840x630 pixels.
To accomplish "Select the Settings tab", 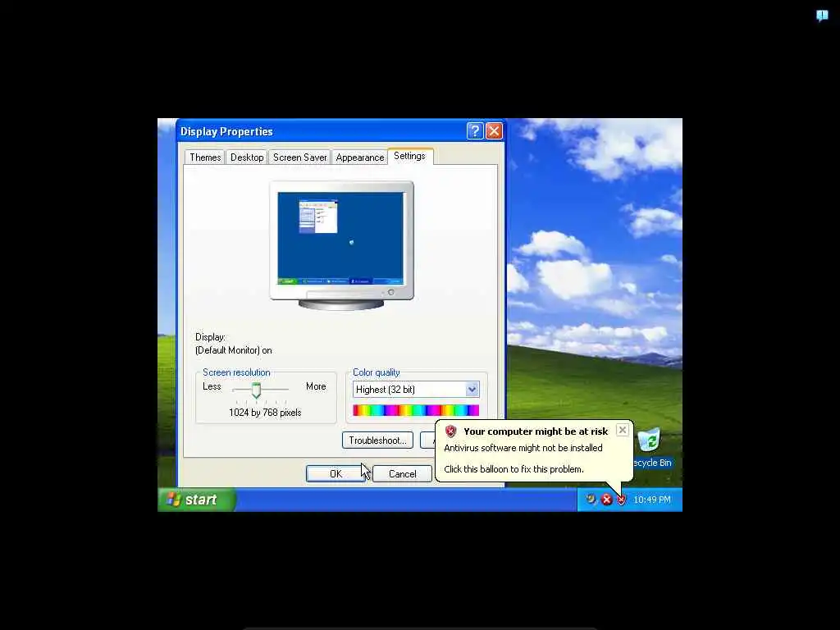I will [x=410, y=156].
